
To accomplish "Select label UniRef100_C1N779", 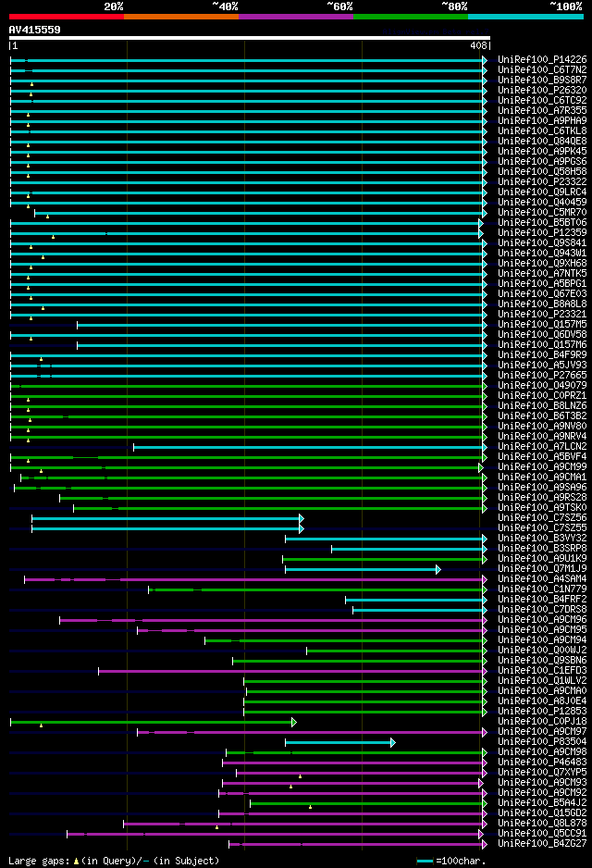I will tap(542, 589).
